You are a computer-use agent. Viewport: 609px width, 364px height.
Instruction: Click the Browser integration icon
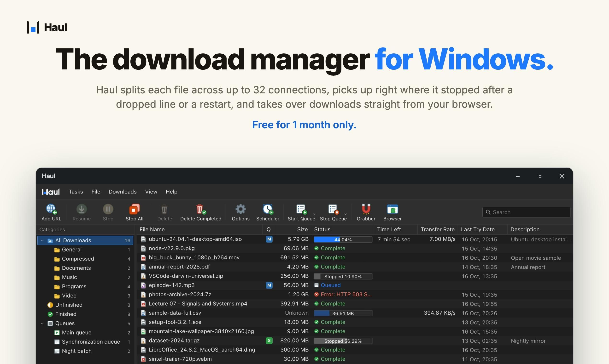point(392,209)
